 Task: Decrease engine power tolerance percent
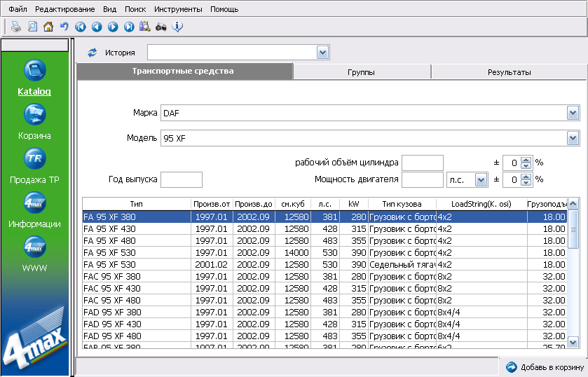(x=526, y=183)
